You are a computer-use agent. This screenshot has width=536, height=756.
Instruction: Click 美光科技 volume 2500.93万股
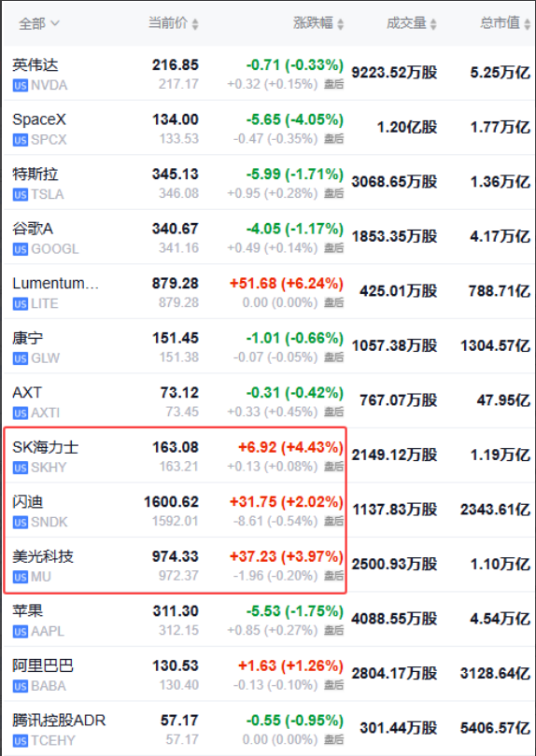tap(394, 564)
